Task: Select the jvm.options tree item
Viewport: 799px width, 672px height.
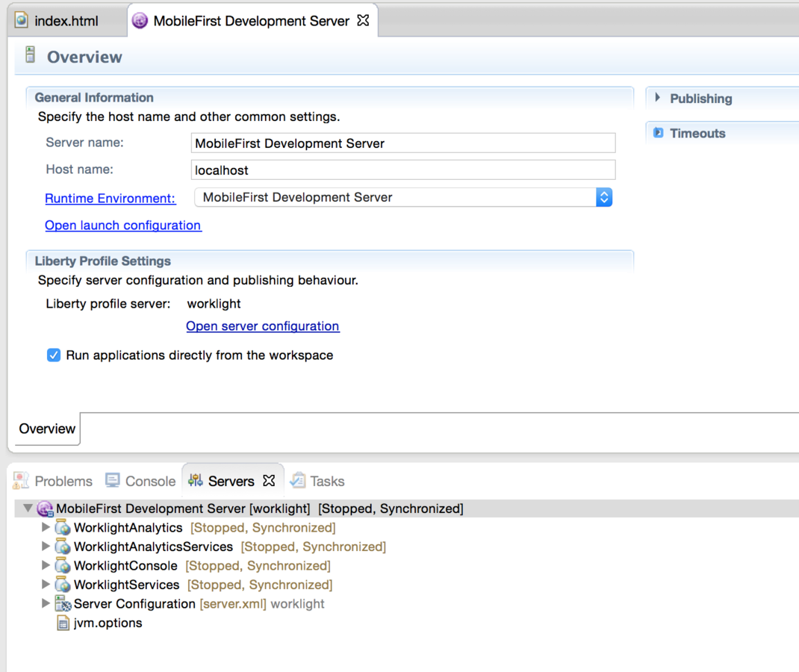Action: tap(108, 623)
